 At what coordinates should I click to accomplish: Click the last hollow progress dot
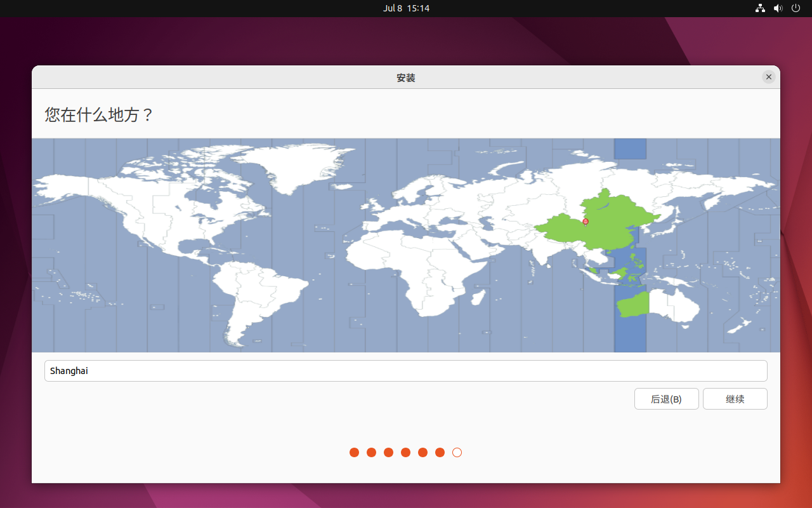(457, 452)
